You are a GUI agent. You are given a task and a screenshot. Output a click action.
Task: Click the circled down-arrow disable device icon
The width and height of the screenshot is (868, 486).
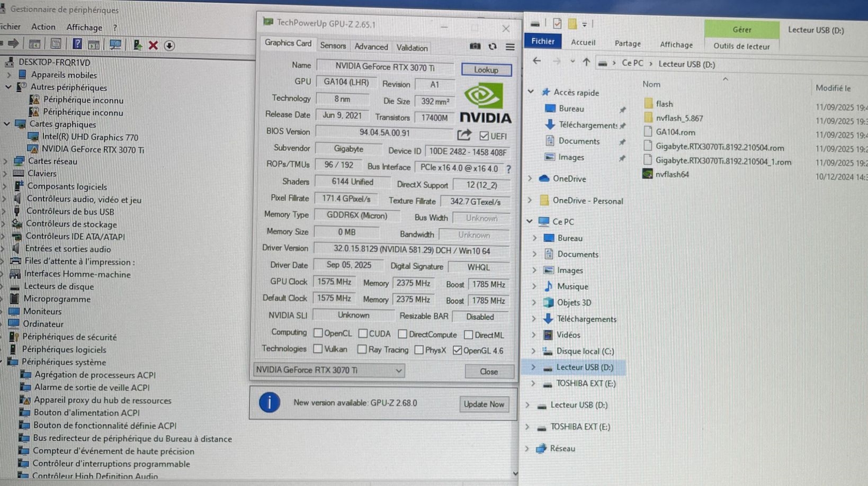click(x=169, y=46)
